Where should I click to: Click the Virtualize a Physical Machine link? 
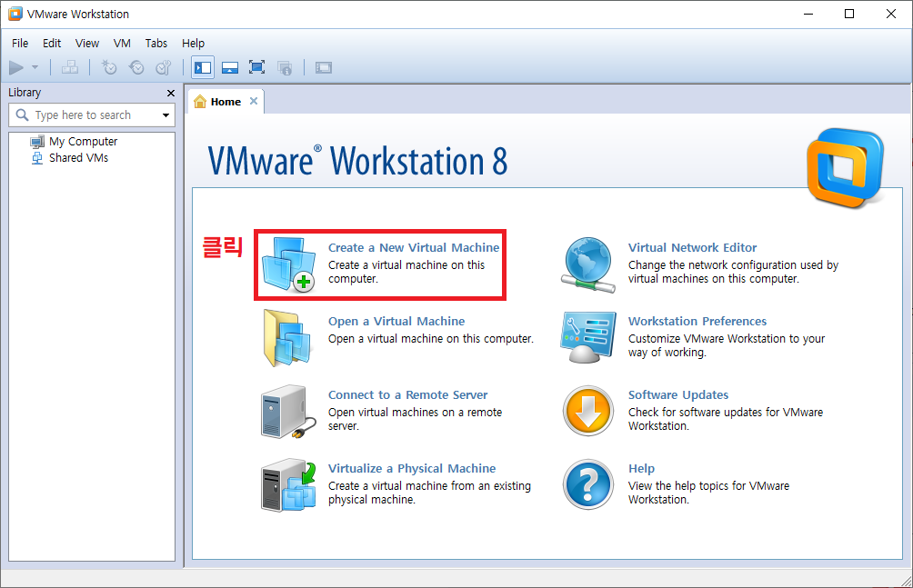click(x=412, y=469)
